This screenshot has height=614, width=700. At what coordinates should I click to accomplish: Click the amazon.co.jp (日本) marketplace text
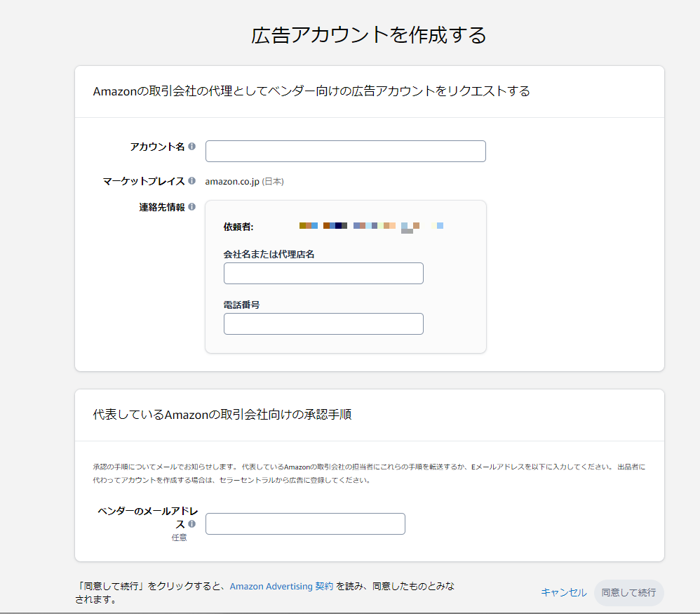point(244,181)
